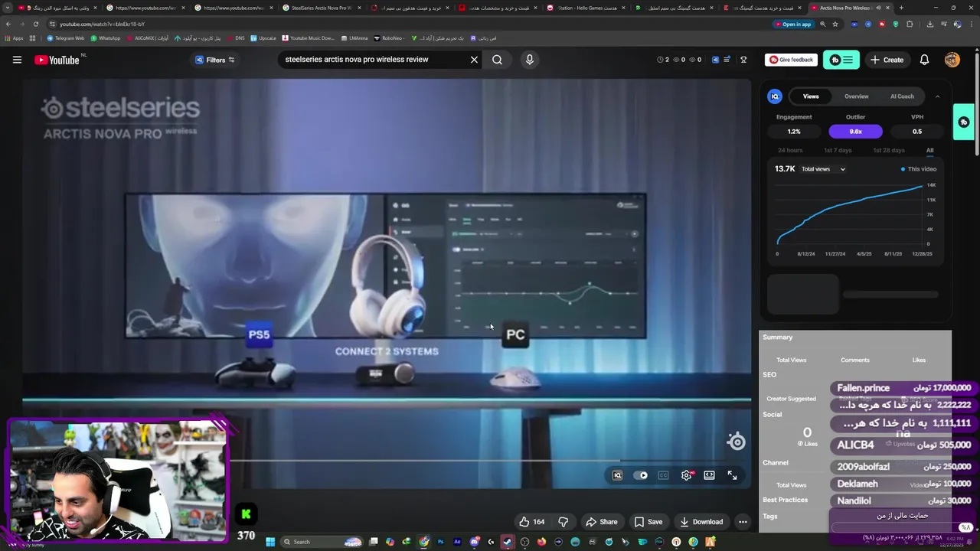
Task: Click the Download button
Action: click(701, 522)
